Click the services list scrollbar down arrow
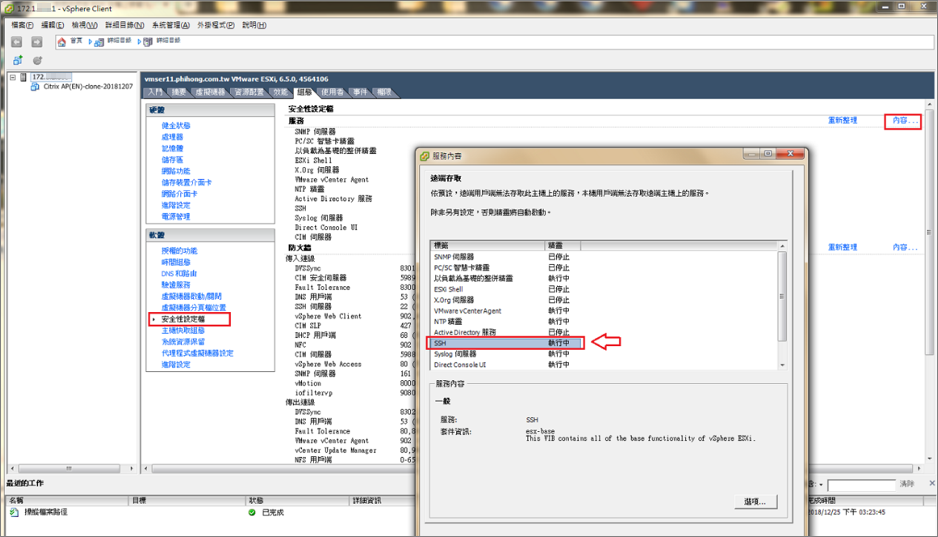The height and width of the screenshot is (537, 938). pyautogui.click(x=782, y=365)
